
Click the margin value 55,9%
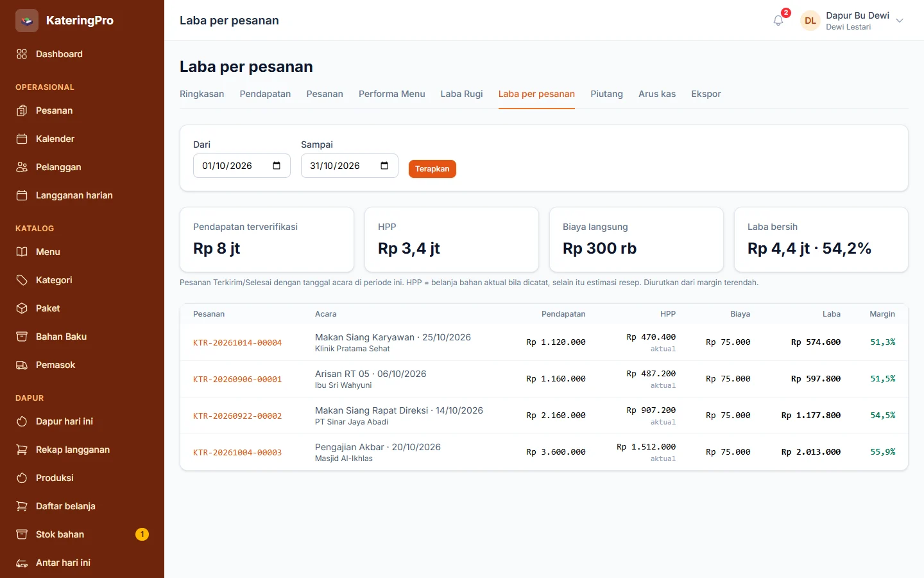(883, 452)
